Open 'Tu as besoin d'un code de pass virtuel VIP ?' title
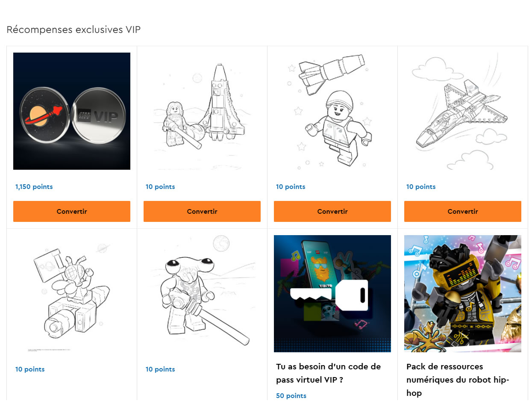 coord(328,373)
